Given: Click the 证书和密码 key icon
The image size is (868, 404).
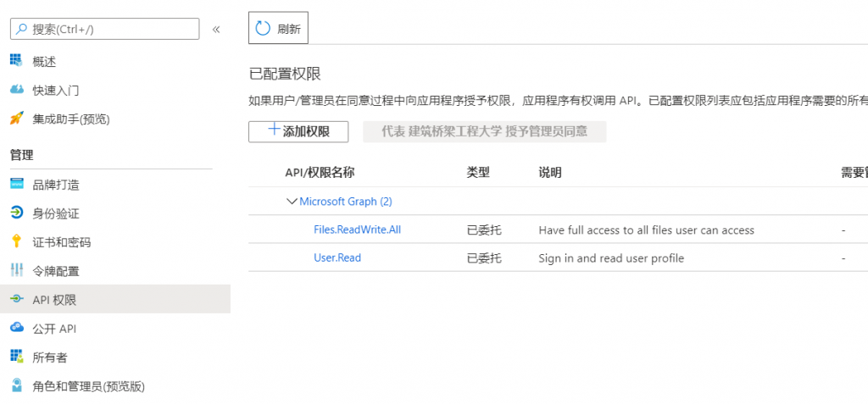Looking at the screenshot, I should [x=16, y=242].
